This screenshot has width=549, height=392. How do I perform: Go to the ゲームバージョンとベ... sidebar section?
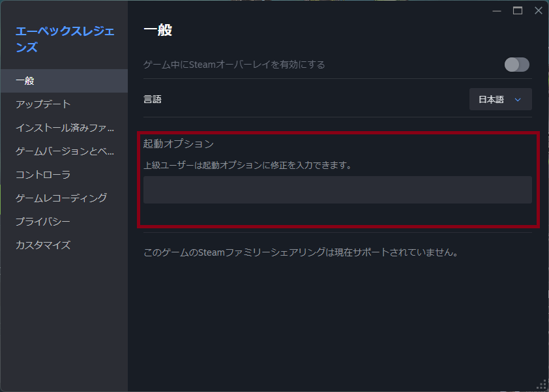(65, 151)
